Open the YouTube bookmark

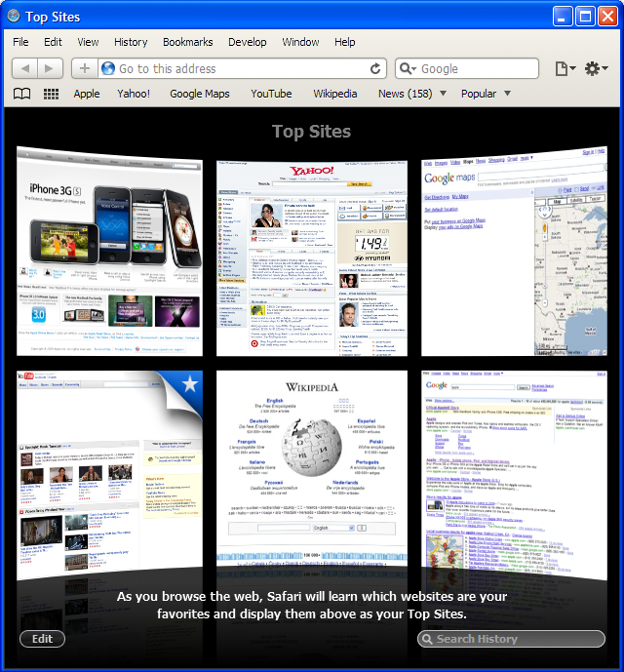point(271,94)
